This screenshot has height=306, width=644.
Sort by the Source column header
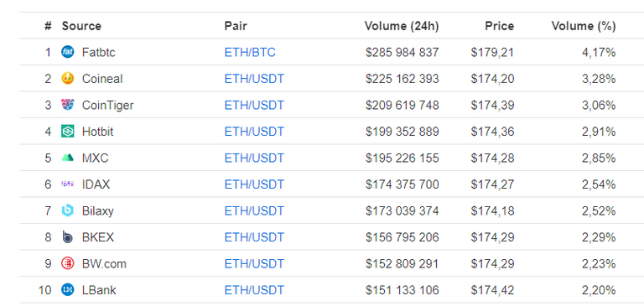click(81, 26)
